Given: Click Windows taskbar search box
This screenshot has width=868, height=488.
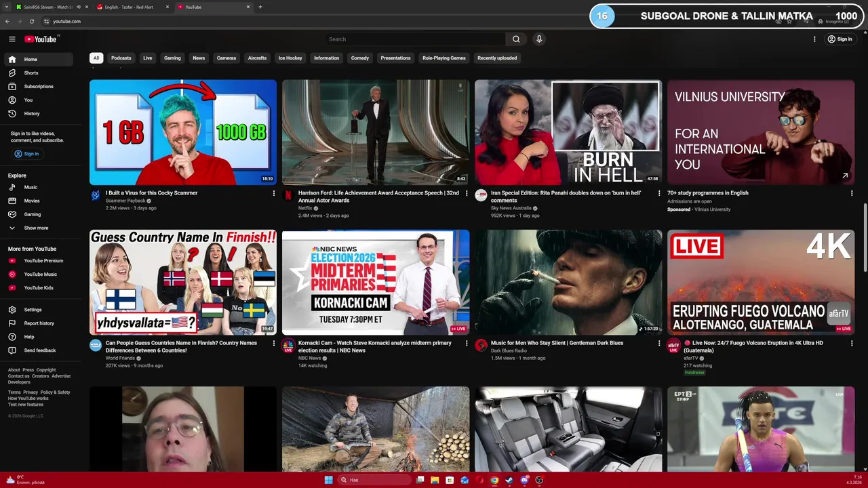Looking at the screenshot, I should point(375,480).
